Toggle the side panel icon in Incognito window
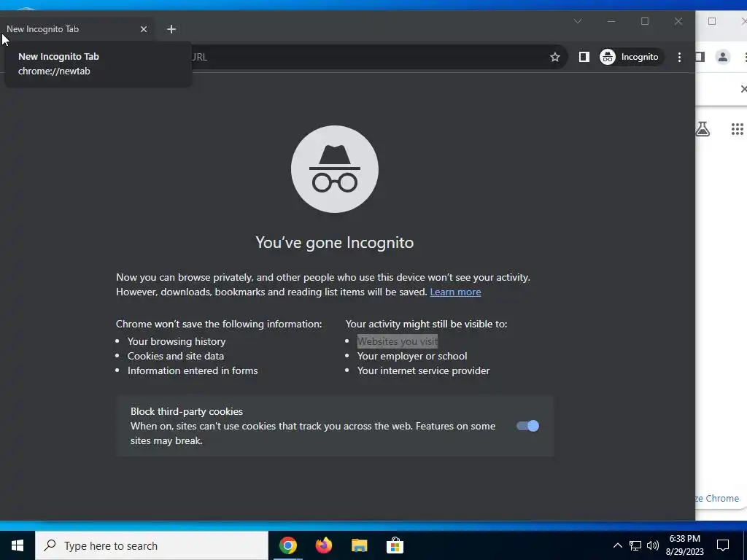The height and width of the screenshot is (560, 747). click(x=584, y=57)
